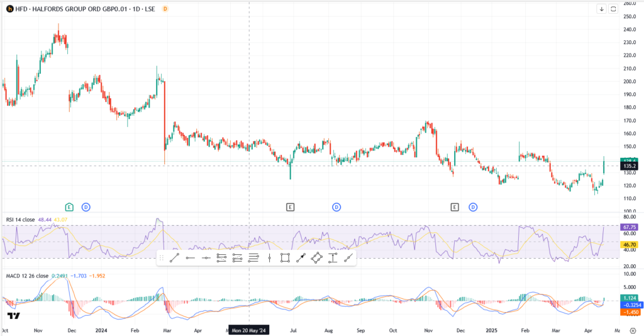Open chart settings gear at bottom right
644x336 pixels.
tap(633, 330)
